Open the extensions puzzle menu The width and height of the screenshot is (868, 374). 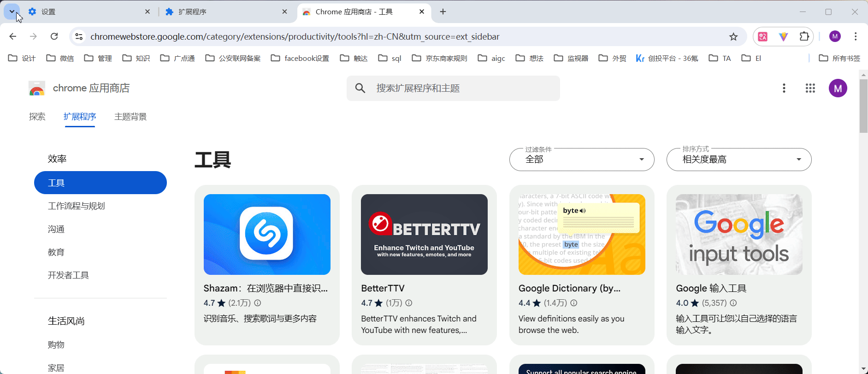[x=804, y=36]
